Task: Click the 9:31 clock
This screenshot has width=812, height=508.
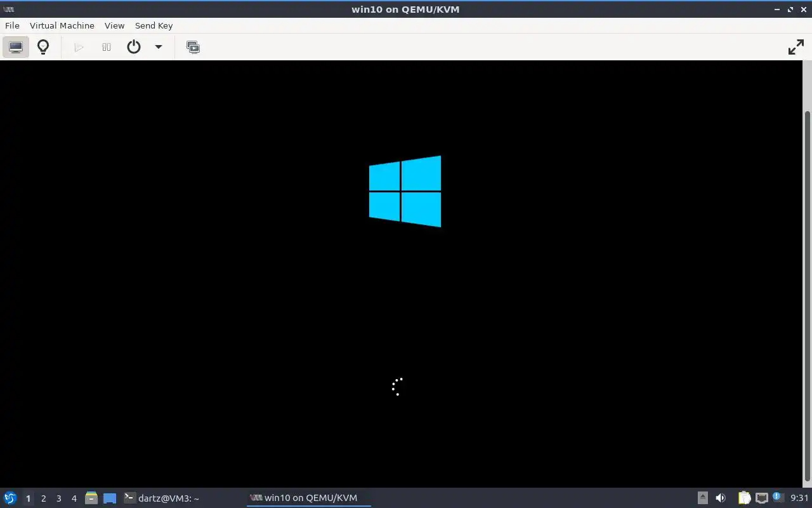Action: (x=799, y=498)
